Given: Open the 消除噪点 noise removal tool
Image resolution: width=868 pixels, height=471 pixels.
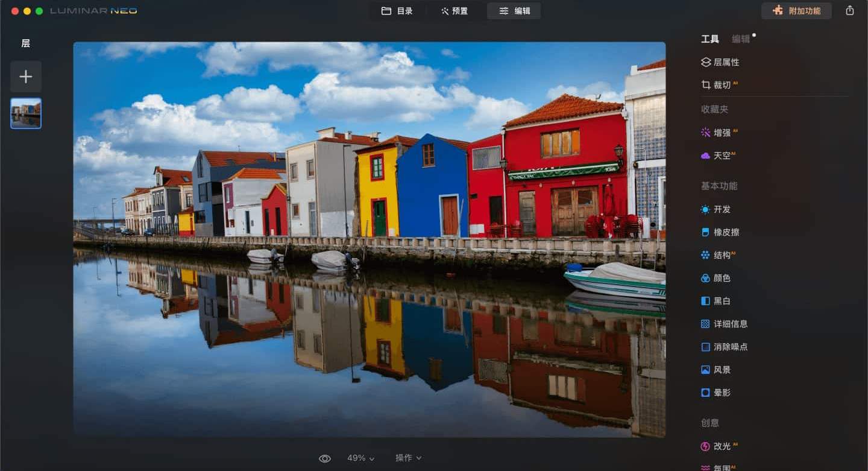Looking at the screenshot, I should tap(729, 347).
